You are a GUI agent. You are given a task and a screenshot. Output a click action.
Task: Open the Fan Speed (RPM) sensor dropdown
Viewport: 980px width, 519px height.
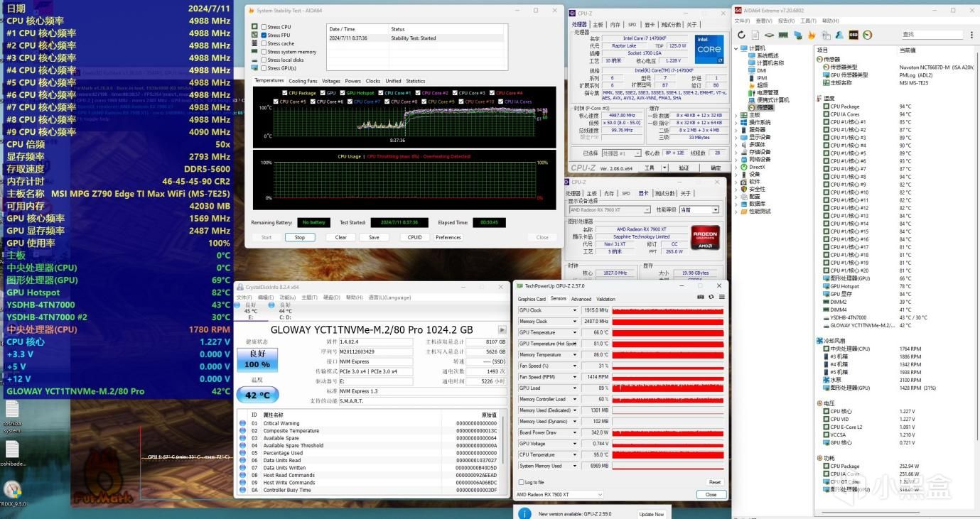click(x=574, y=377)
